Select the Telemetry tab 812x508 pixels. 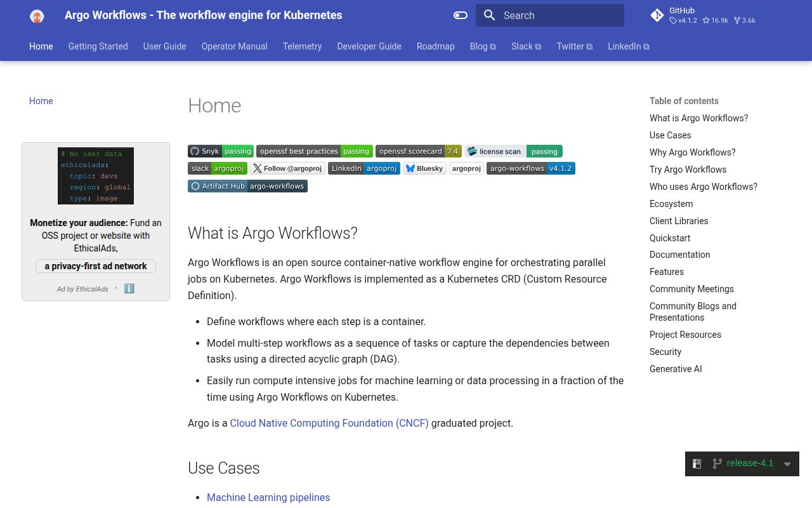click(x=303, y=46)
